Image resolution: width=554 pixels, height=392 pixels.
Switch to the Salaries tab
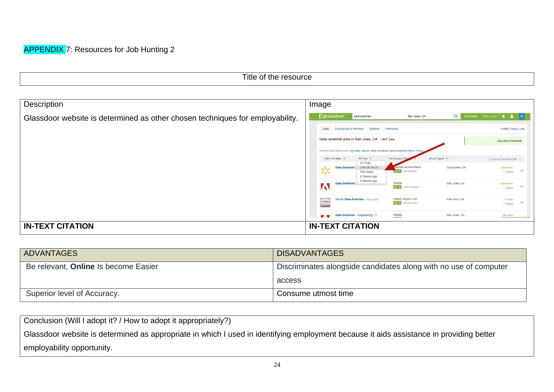pyautogui.click(x=374, y=129)
